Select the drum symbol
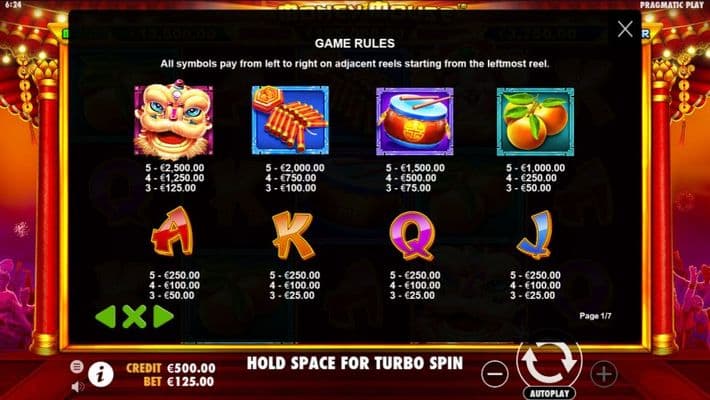 coord(415,121)
